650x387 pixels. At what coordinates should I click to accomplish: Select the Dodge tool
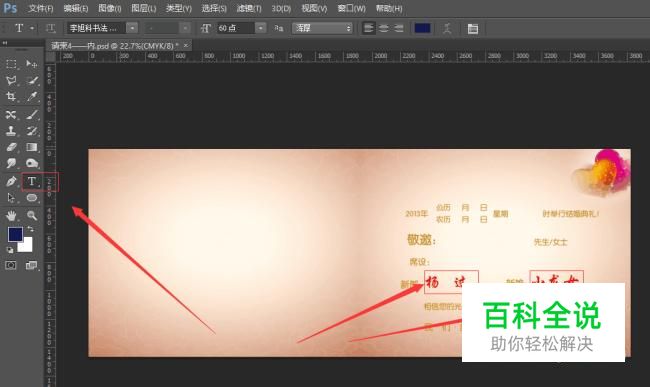32,163
